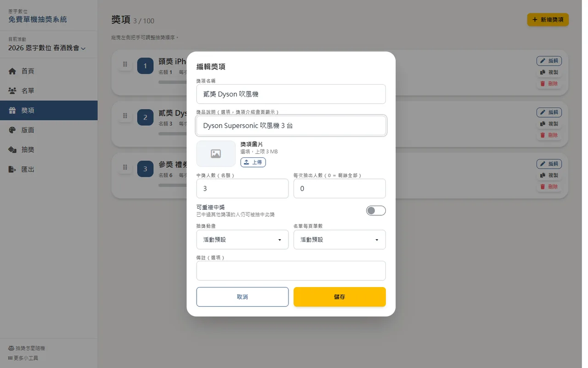Viewport: 588px width, 368px height.
Task: Click 編輯 on the 參獎 row
Action: pos(549,164)
